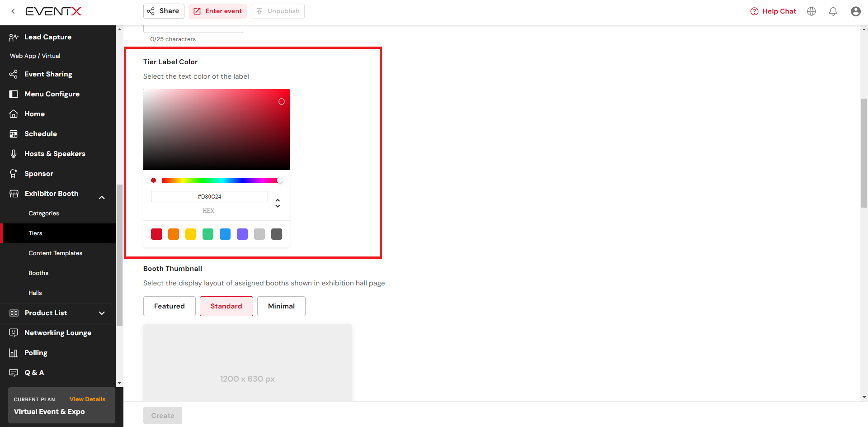Click the Share button
The width and height of the screenshot is (868, 427).
(164, 11)
